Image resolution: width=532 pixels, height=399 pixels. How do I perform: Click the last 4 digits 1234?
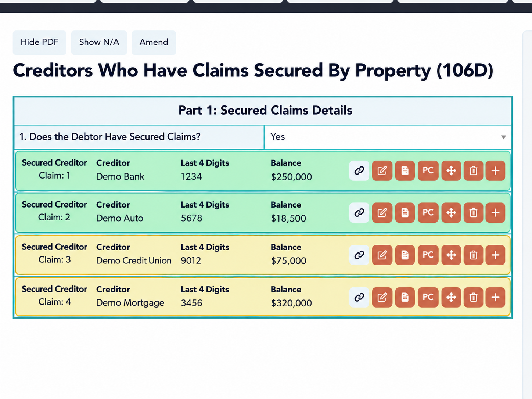(191, 177)
